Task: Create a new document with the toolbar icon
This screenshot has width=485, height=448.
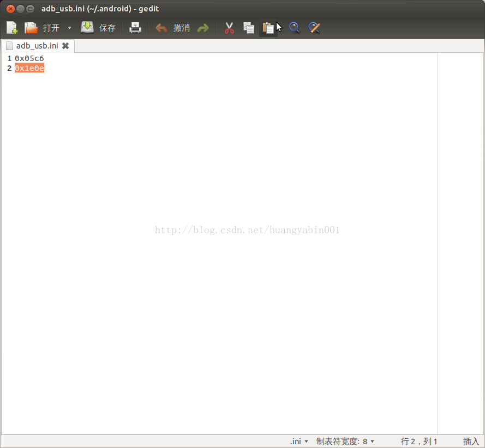Action: (x=12, y=28)
